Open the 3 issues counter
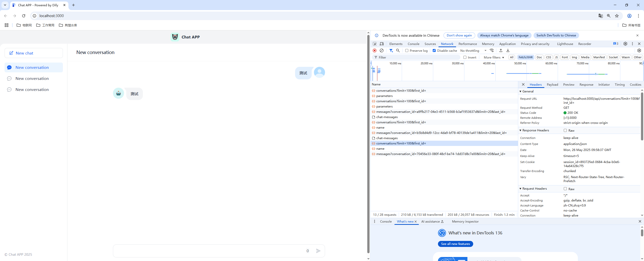 pyautogui.click(x=616, y=44)
